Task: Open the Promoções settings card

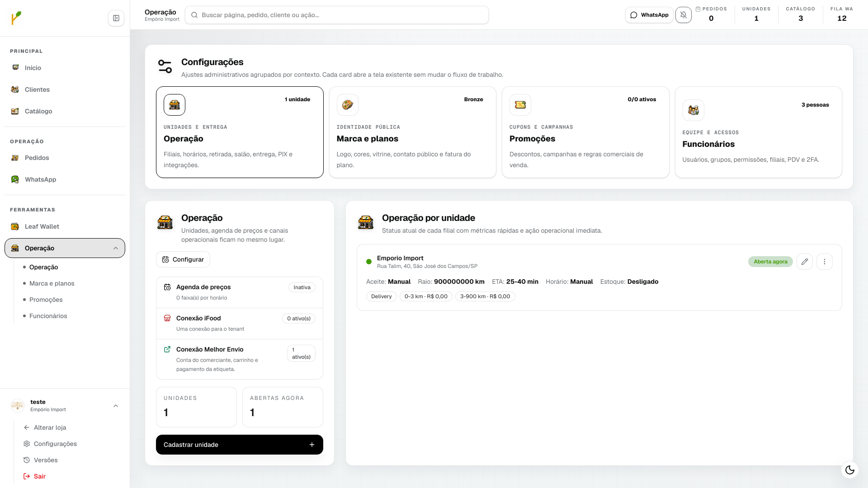Action: (x=585, y=132)
